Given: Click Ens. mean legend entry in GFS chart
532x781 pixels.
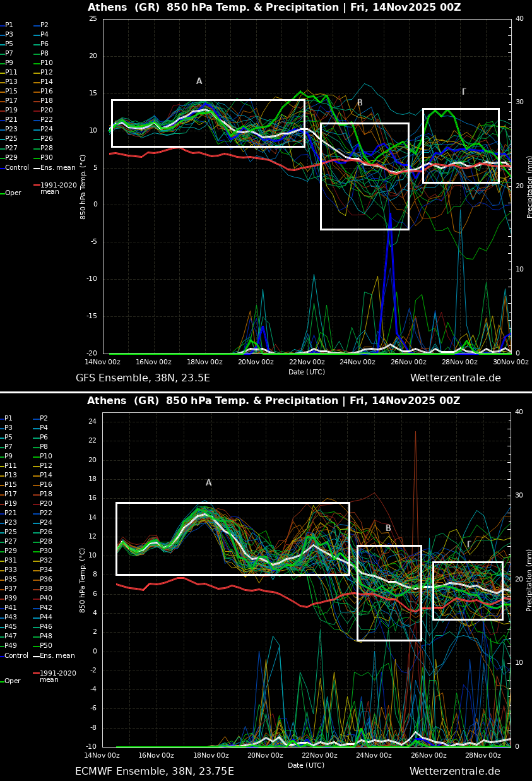Looking at the screenshot, I should tap(57, 168).
